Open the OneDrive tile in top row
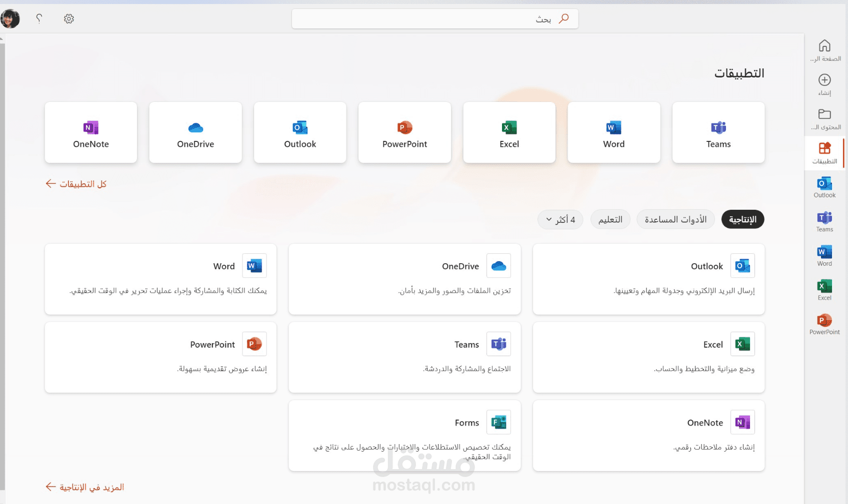Viewport: 848px width, 504px height. tap(195, 132)
